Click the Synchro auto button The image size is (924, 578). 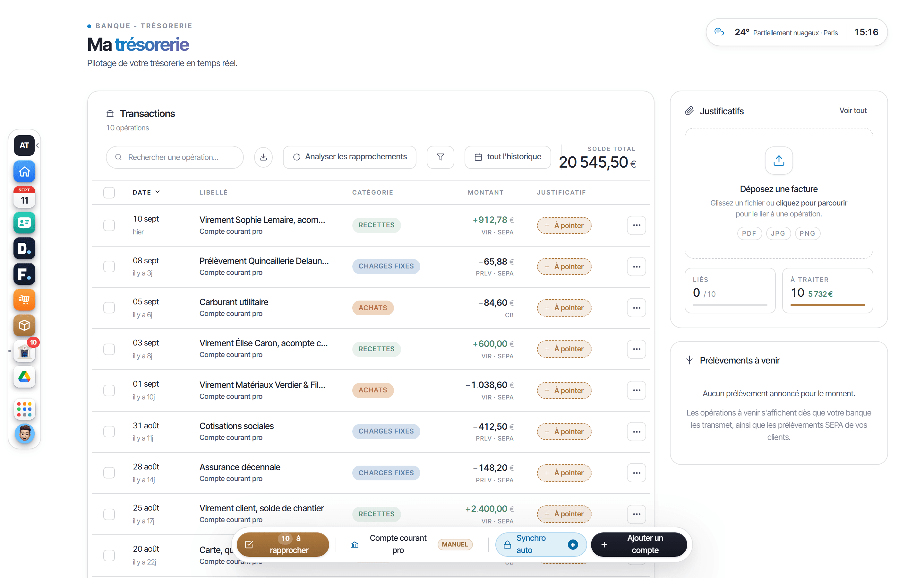[541, 544]
